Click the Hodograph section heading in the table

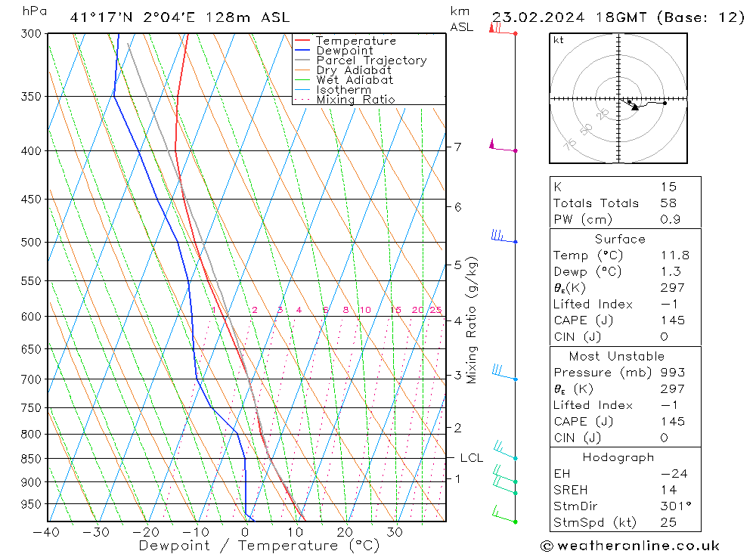tap(618, 457)
